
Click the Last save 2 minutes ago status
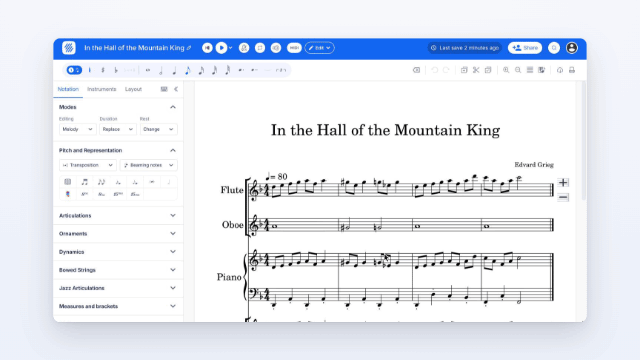[x=465, y=48]
